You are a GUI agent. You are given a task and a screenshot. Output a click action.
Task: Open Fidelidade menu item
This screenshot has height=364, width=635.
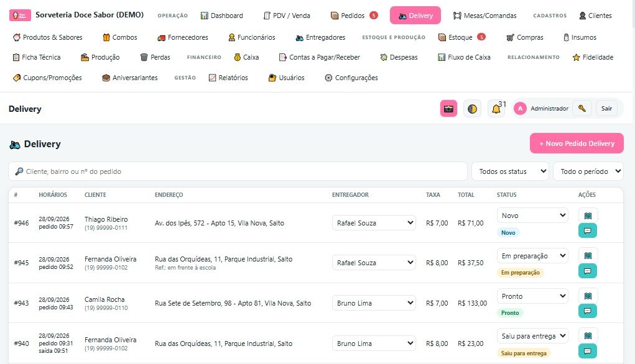[x=593, y=57]
